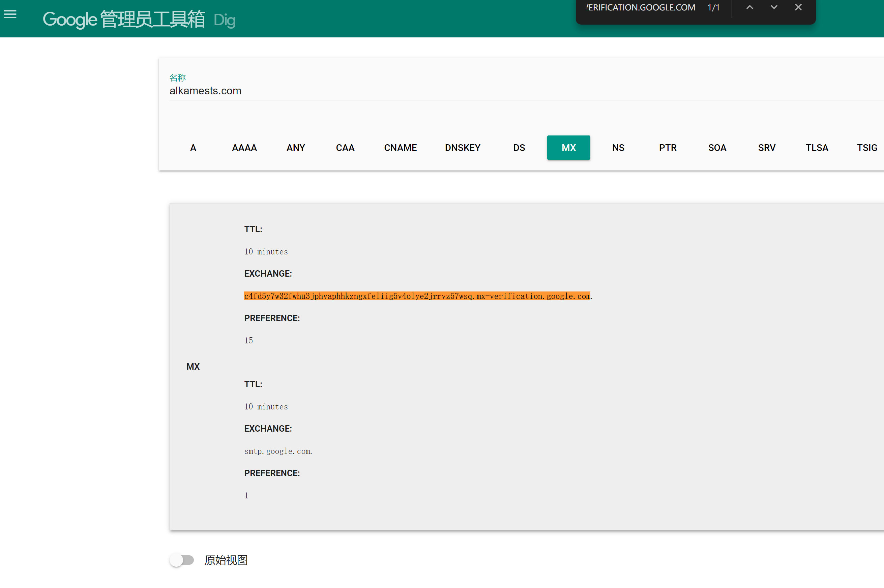Close the find-in-page bar
Screen dimensions: 884x588
(x=798, y=7)
